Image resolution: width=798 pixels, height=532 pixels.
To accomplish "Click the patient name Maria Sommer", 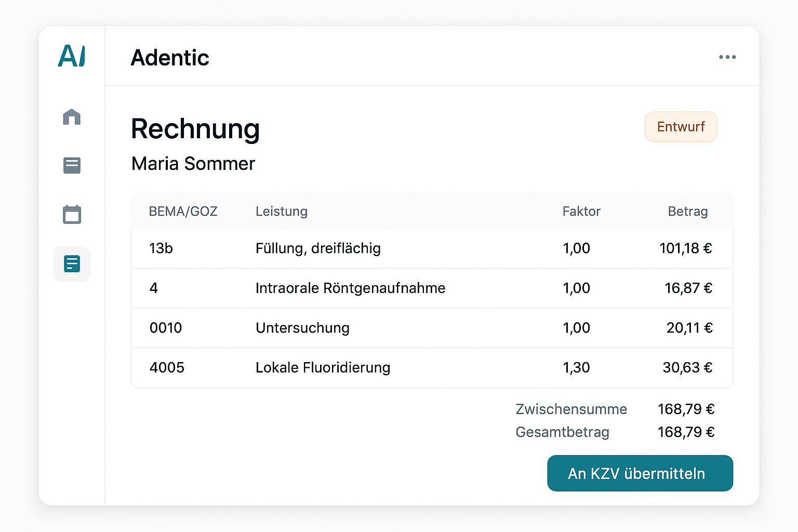I will 193,164.
